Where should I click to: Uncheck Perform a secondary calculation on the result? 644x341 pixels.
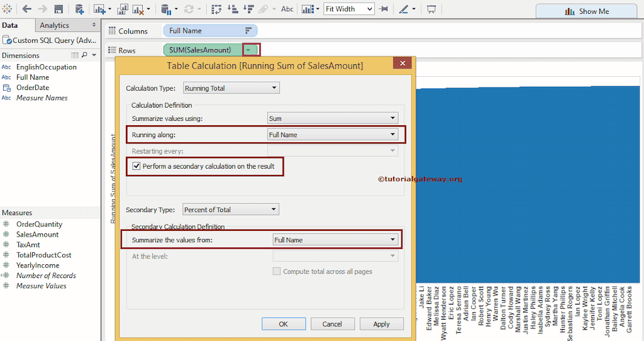click(x=136, y=167)
